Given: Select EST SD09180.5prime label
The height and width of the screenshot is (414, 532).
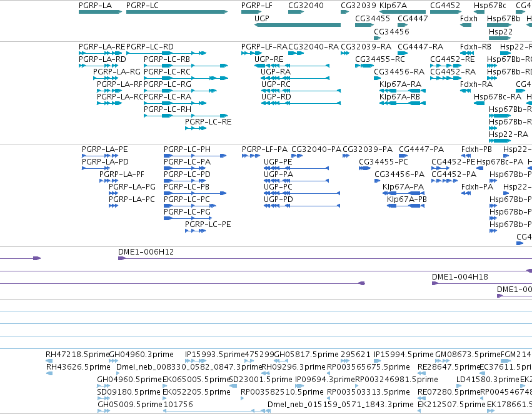Looking at the screenshot, I should (x=129, y=392).
